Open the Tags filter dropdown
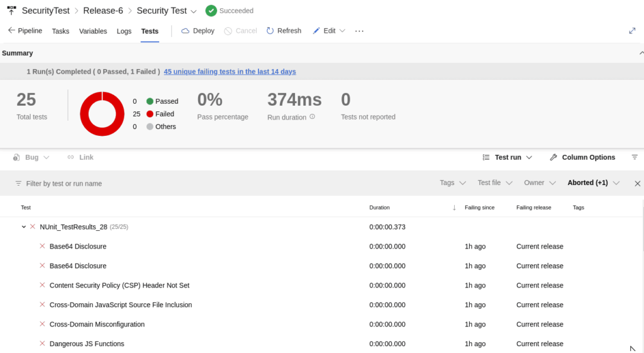Viewport: 644px width, 353px height. pyautogui.click(x=453, y=183)
